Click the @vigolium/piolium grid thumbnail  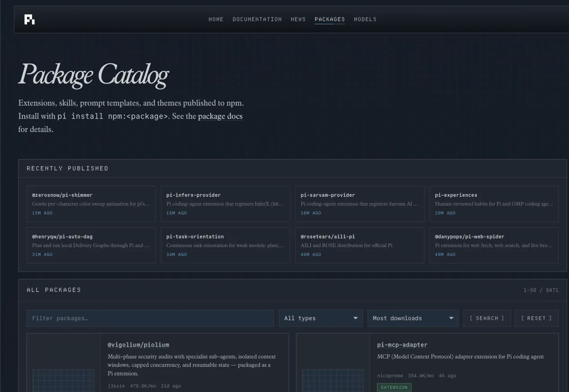(x=63, y=380)
